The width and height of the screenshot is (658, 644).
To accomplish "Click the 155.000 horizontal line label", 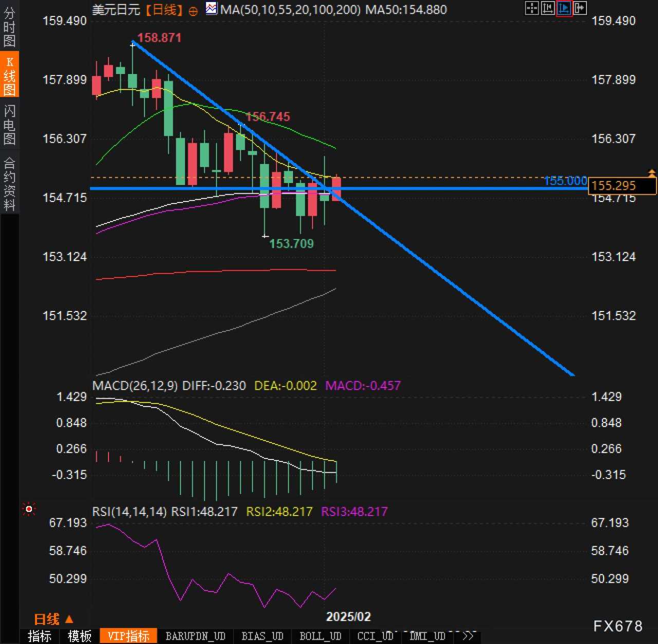I will [565, 181].
